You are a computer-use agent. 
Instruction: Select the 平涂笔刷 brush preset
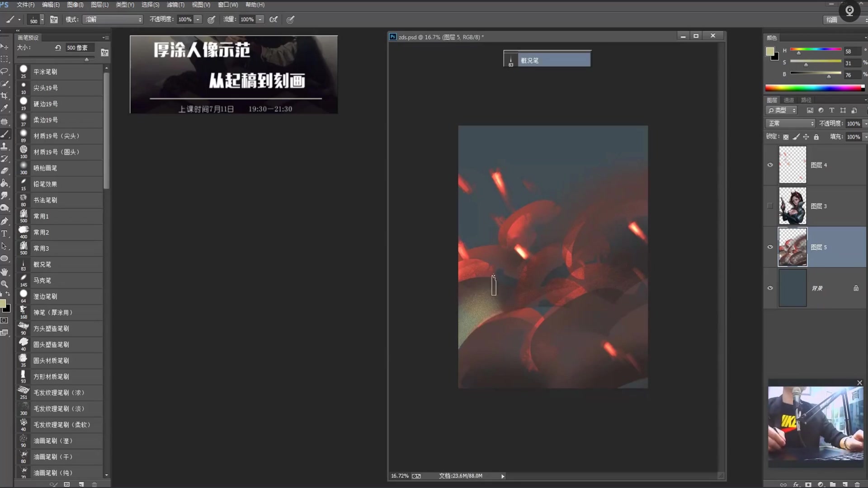tap(60, 72)
